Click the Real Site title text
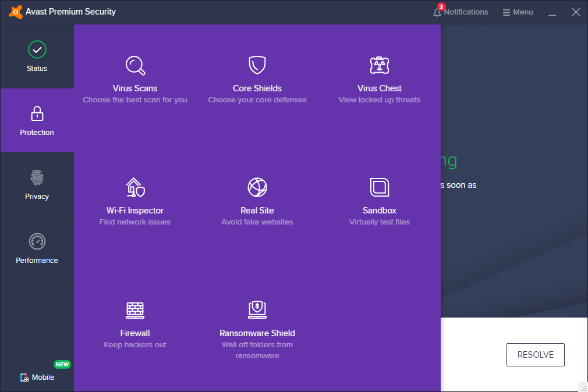Screen dimensions: 588x392 coord(257,211)
